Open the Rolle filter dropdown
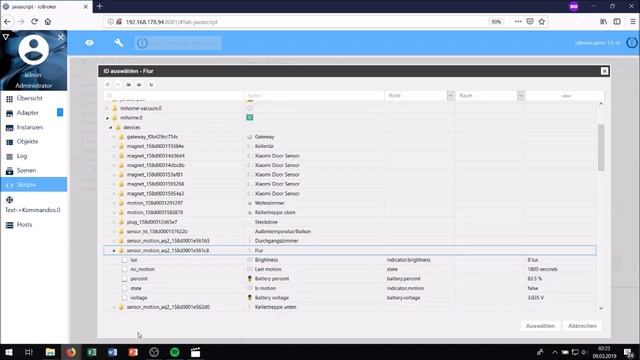Screen dimensions: 640x360 (451, 96)
